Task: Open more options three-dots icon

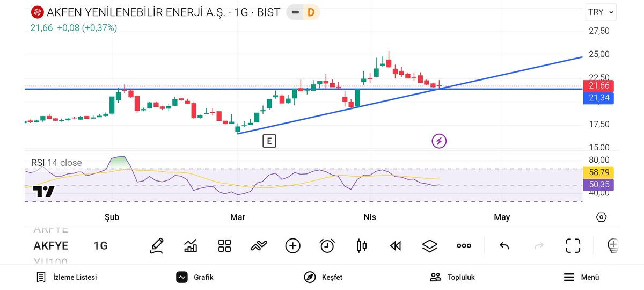Action: [x=464, y=246]
